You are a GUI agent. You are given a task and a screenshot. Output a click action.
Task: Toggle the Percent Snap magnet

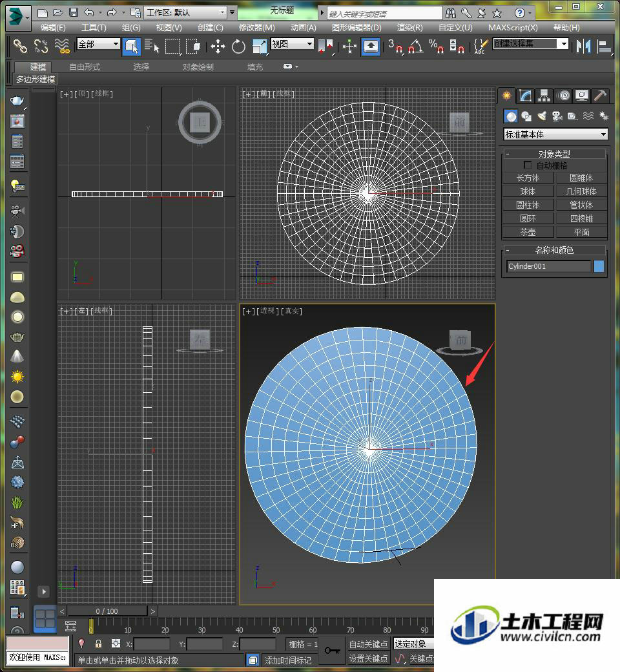[436, 46]
